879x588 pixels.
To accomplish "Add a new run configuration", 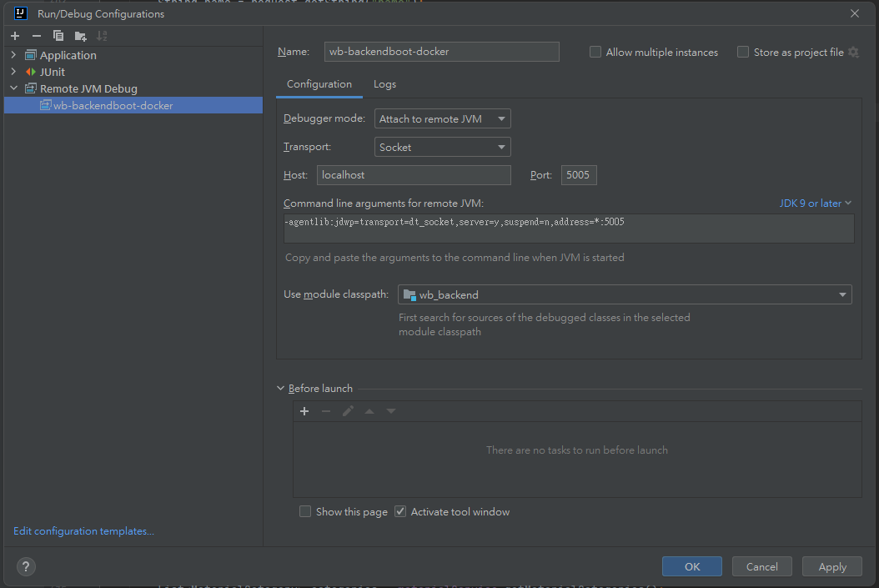I will [x=15, y=36].
